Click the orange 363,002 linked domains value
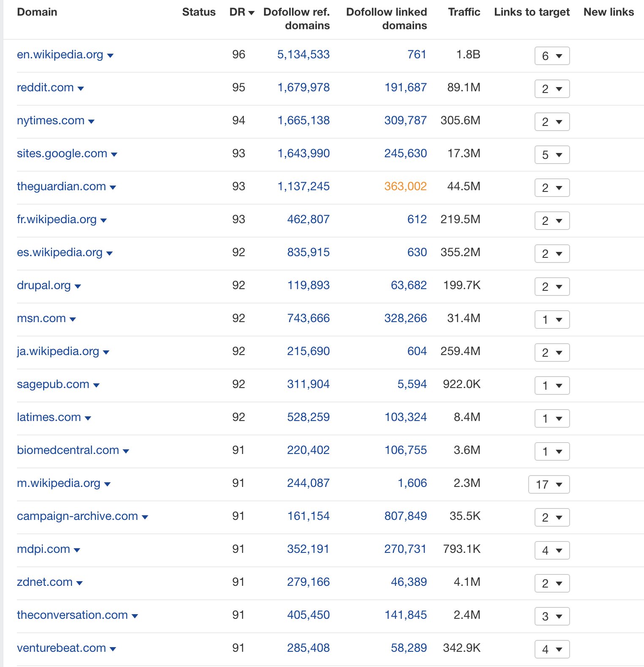 click(406, 186)
